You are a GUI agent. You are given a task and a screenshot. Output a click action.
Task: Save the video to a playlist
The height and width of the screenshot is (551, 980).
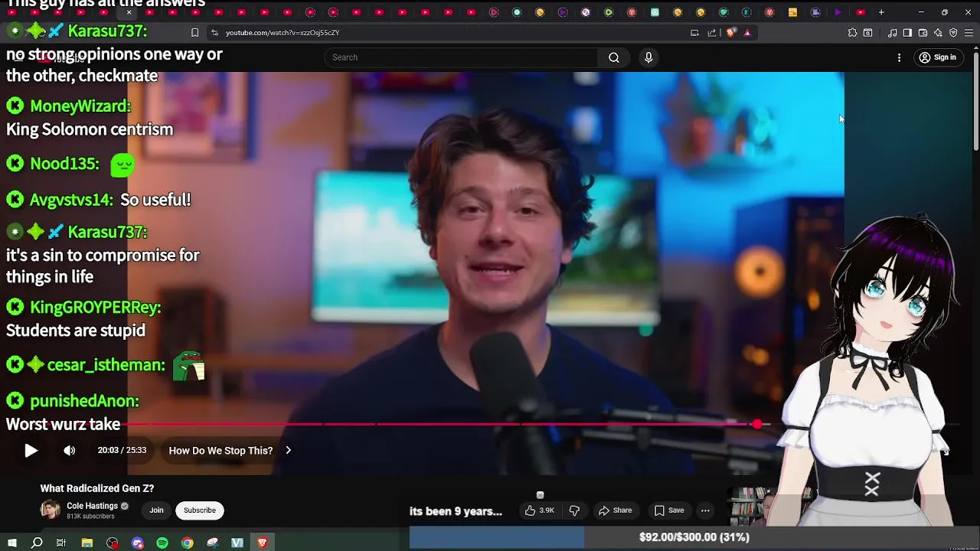(x=668, y=510)
